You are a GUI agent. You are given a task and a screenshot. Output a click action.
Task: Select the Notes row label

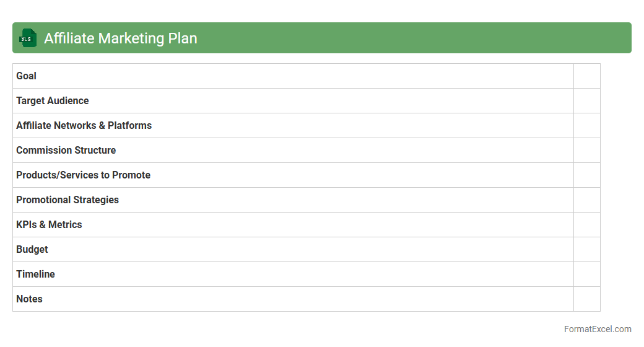30,299
